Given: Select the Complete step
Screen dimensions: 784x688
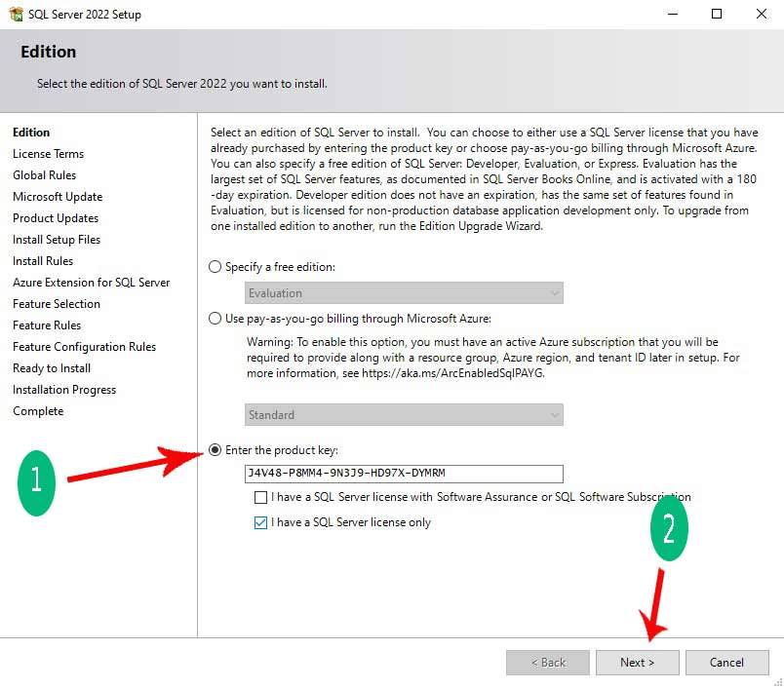Looking at the screenshot, I should tap(38, 411).
